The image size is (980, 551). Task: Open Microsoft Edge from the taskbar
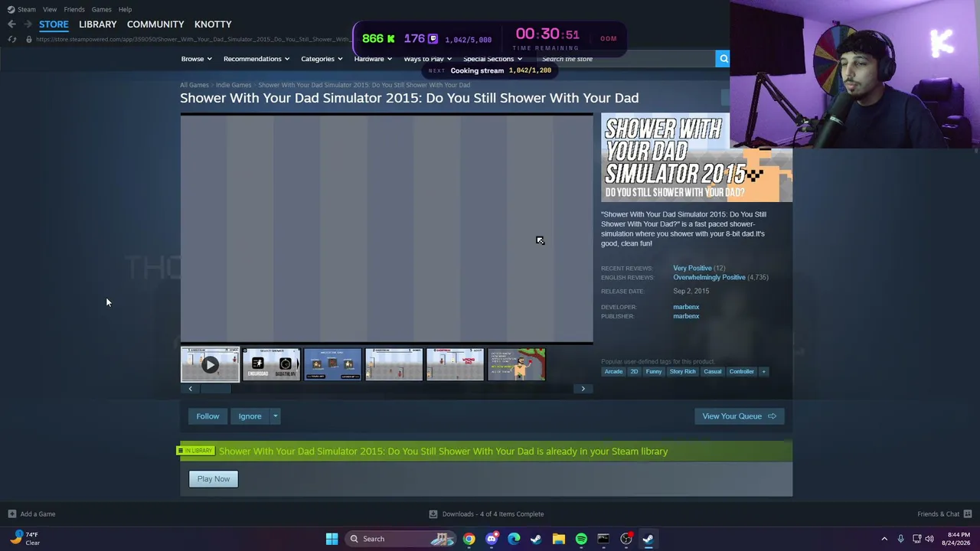click(514, 539)
